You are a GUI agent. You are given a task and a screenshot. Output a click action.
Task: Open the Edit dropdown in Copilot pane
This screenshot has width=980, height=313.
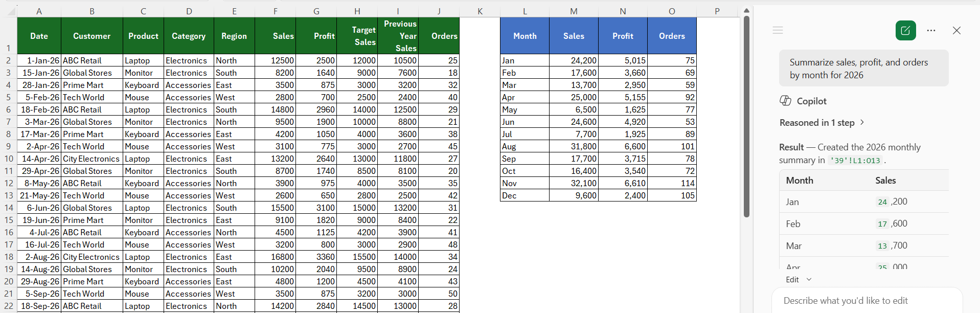(x=799, y=279)
